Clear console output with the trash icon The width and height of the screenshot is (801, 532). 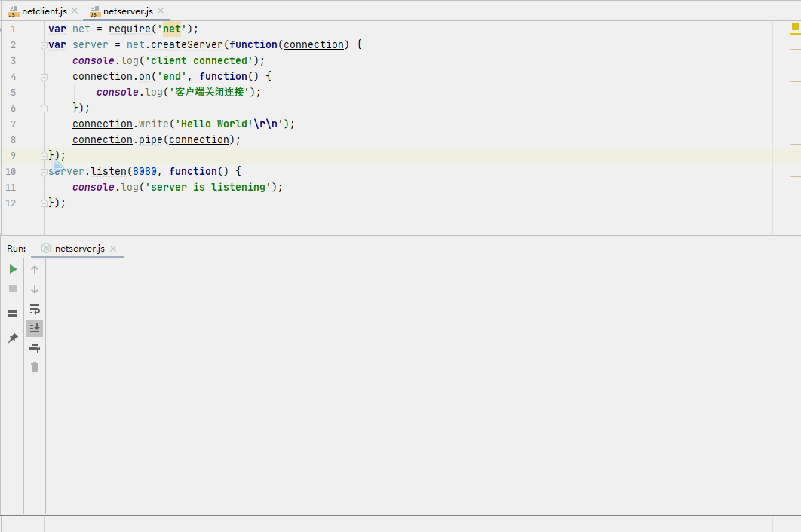35,368
